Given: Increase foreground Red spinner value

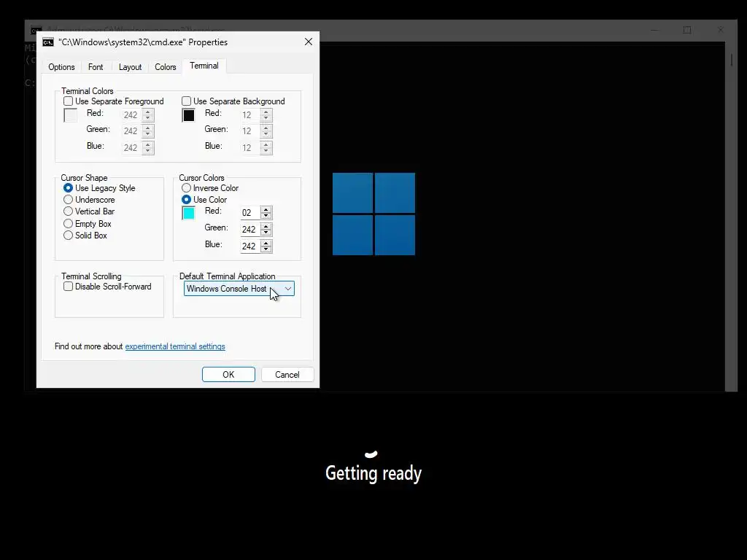Looking at the screenshot, I should [148, 112].
